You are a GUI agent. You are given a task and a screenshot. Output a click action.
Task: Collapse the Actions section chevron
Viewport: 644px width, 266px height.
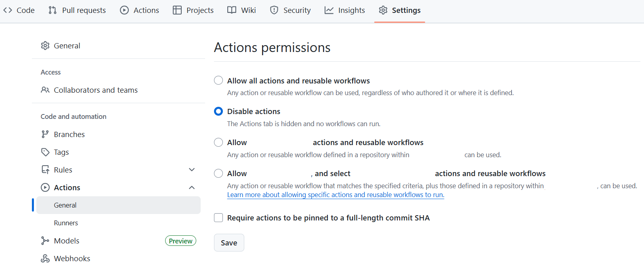point(192,187)
